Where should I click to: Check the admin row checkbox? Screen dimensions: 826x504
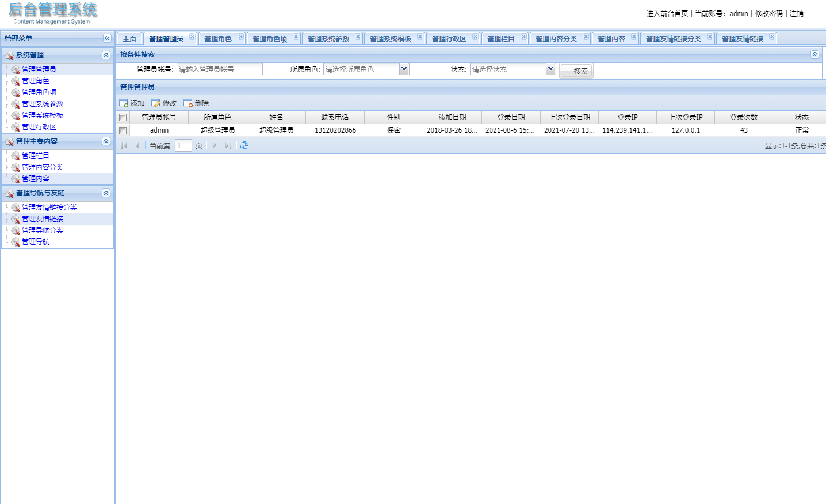(123, 130)
